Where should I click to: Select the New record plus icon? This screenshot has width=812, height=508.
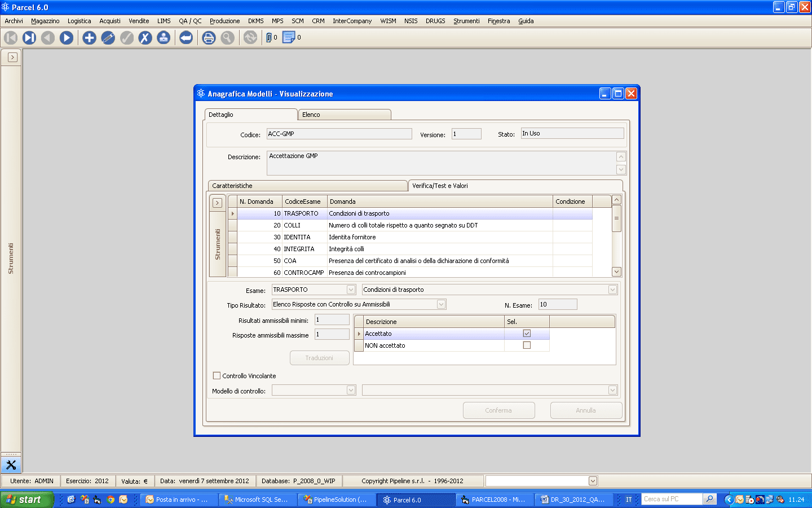(x=89, y=37)
